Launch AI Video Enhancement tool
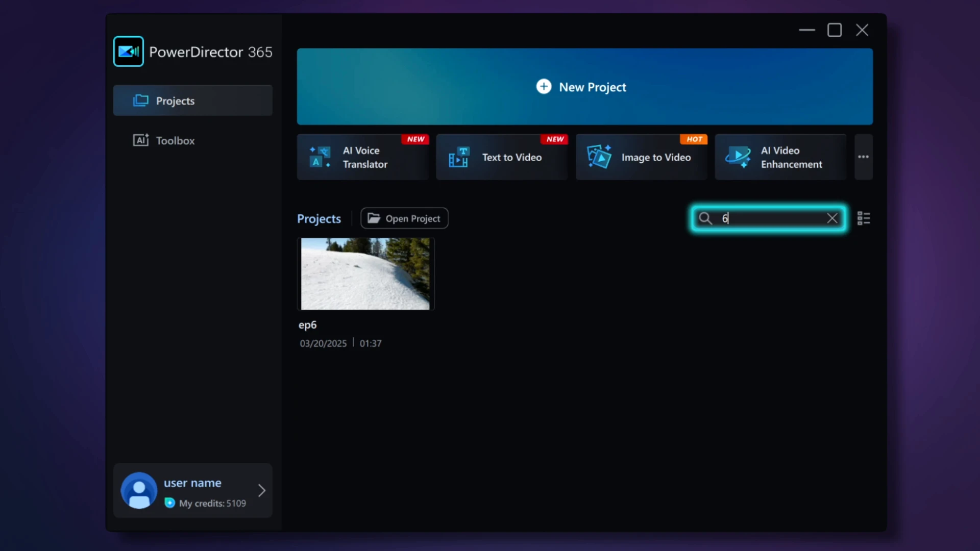 point(781,157)
